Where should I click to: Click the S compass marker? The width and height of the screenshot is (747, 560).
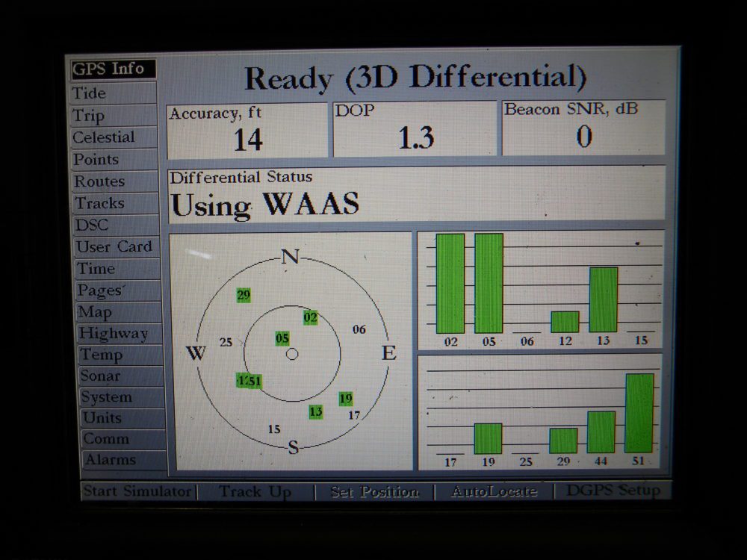point(294,447)
